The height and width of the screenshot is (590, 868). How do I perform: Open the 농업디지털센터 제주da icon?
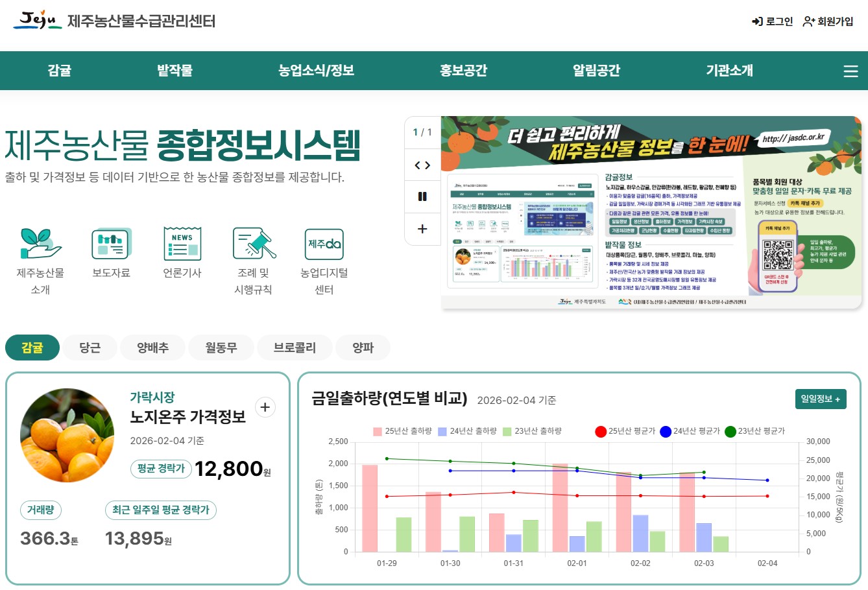click(324, 243)
